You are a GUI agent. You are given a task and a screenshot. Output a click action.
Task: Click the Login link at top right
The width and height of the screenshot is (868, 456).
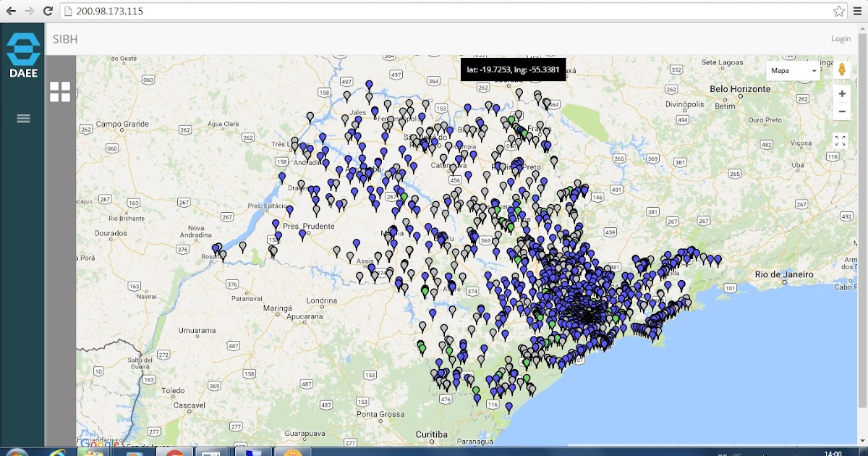(x=841, y=38)
